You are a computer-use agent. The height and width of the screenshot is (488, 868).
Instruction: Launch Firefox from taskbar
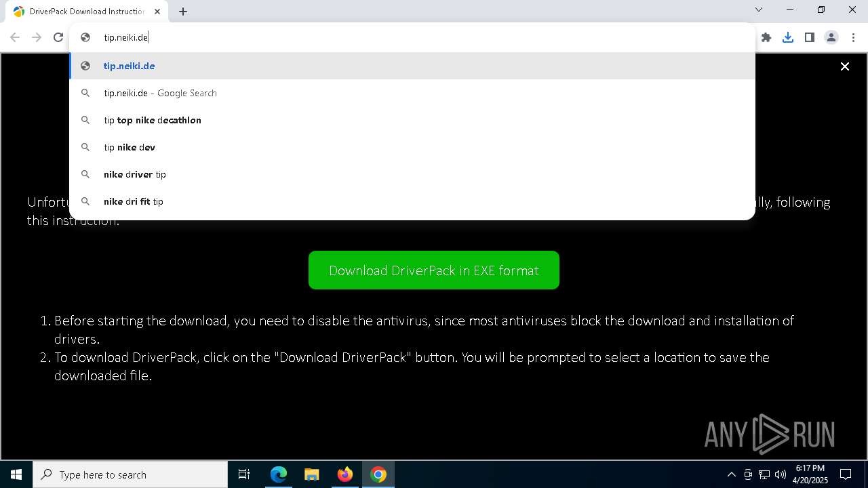click(345, 474)
